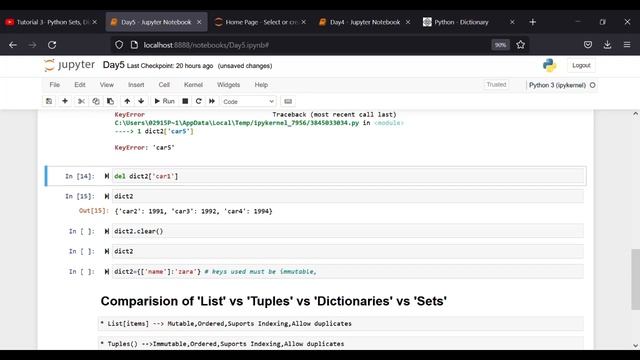Click the scroll down arrow of scrollbar

coord(636,345)
